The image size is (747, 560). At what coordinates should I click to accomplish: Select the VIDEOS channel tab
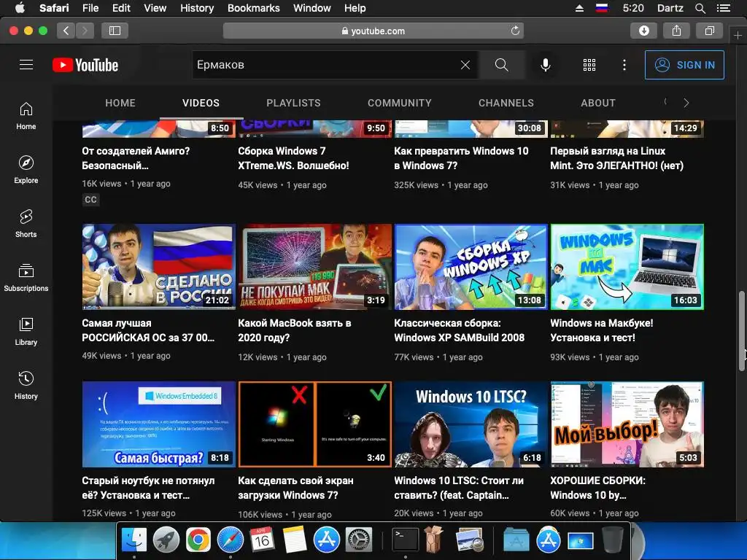coord(201,103)
